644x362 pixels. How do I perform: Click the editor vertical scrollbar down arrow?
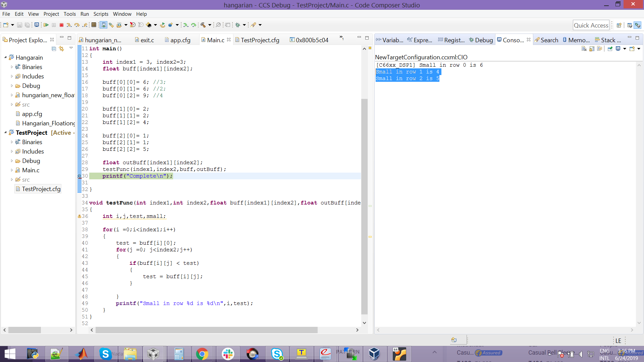click(x=364, y=323)
